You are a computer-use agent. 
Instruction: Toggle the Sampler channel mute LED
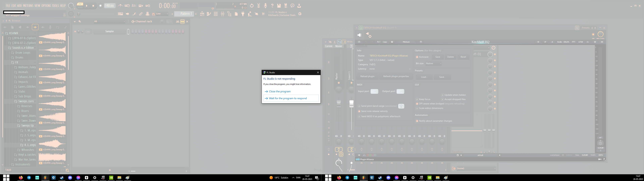(x=75, y=31)
